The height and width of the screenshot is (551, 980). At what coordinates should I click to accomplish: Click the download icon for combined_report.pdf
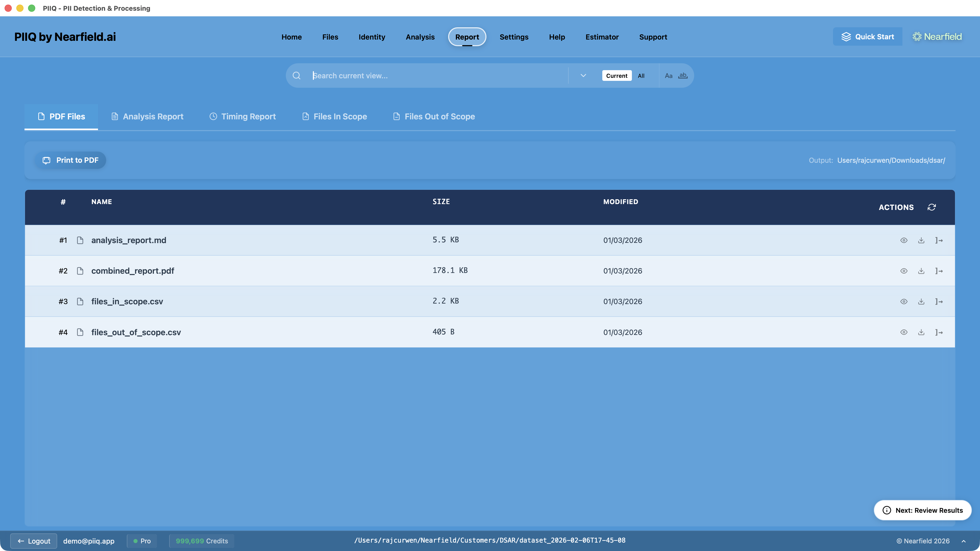point(921,271)
